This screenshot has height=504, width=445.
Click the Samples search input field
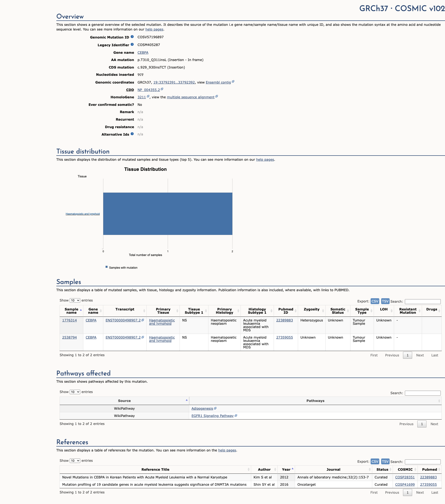[x=422, y=301]
